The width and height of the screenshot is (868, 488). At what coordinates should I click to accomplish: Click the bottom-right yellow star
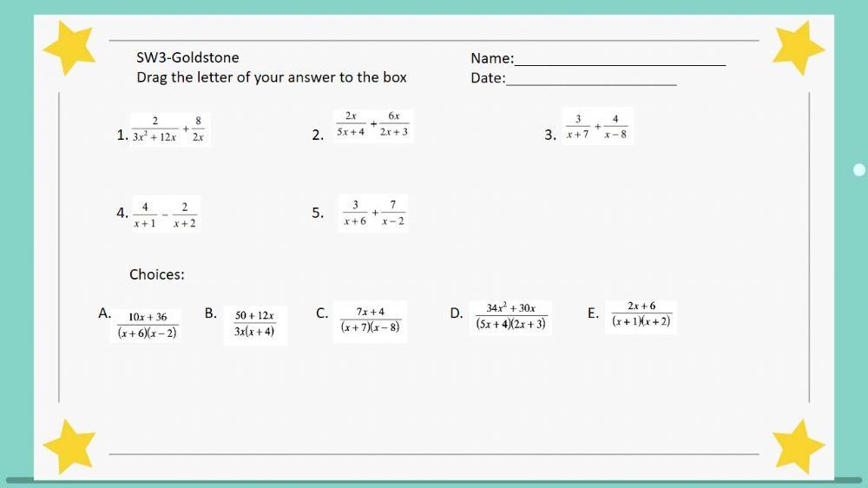point(798,445)
